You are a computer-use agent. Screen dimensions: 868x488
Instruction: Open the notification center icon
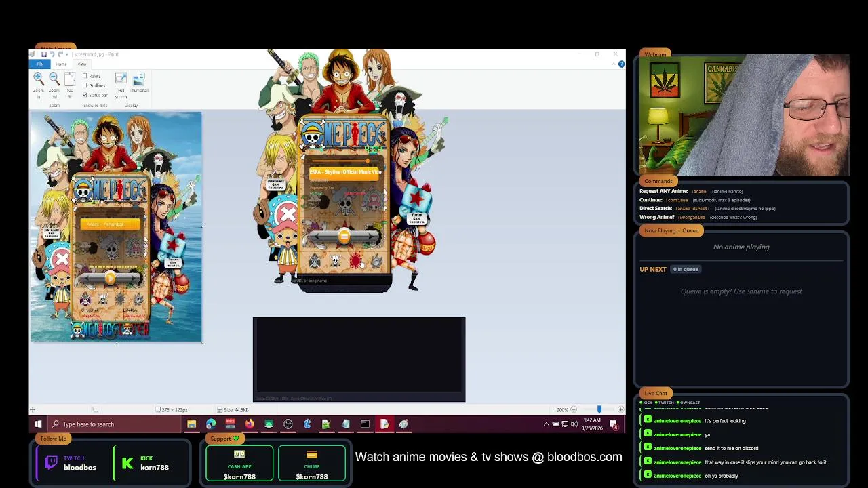click(x=614, y=424)
